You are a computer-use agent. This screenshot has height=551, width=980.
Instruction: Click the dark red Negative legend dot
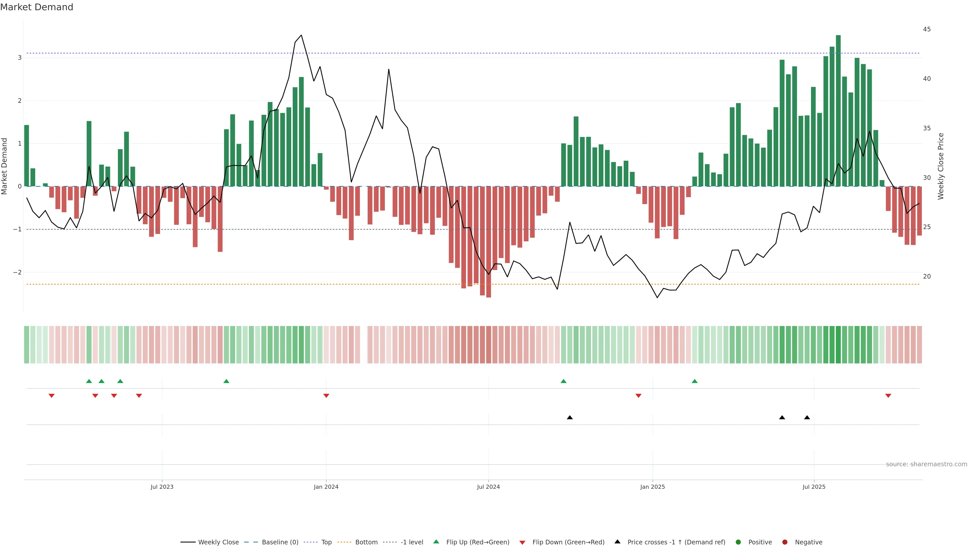[785, 542]
